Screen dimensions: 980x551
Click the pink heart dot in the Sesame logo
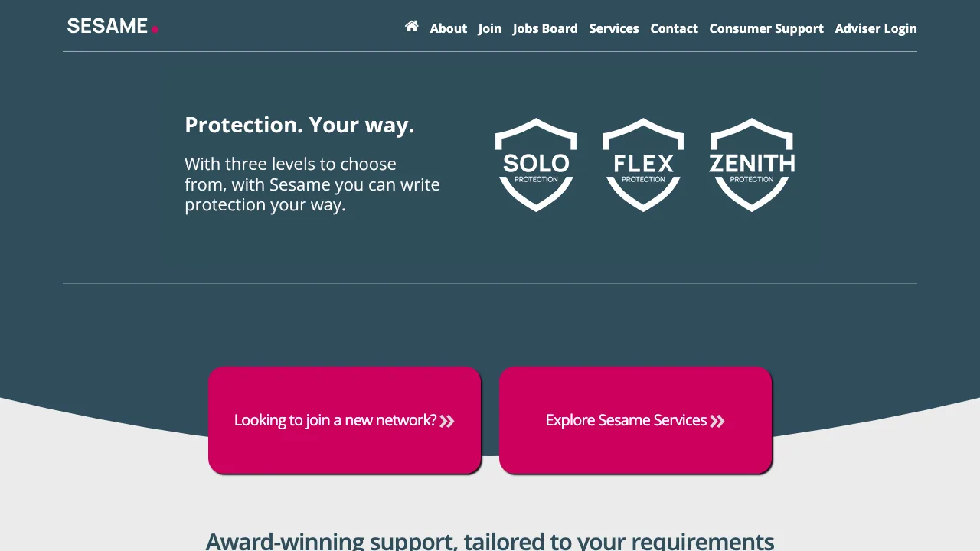pyautogui.click(x=155, y=29)
